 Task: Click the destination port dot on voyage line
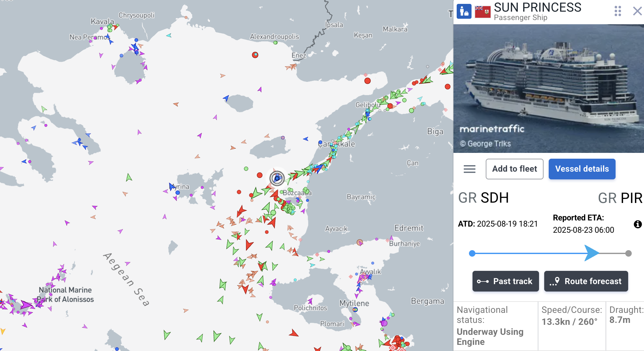click(628, 253)
